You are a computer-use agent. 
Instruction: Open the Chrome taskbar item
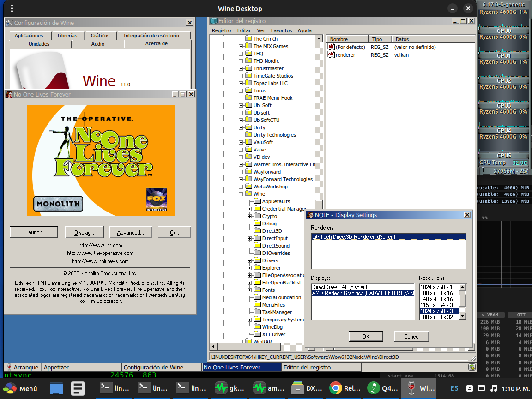[345, 388]
